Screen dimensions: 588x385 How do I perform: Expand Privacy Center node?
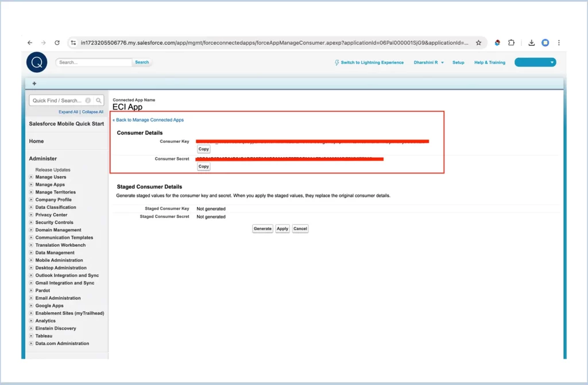tap(31, 215)
